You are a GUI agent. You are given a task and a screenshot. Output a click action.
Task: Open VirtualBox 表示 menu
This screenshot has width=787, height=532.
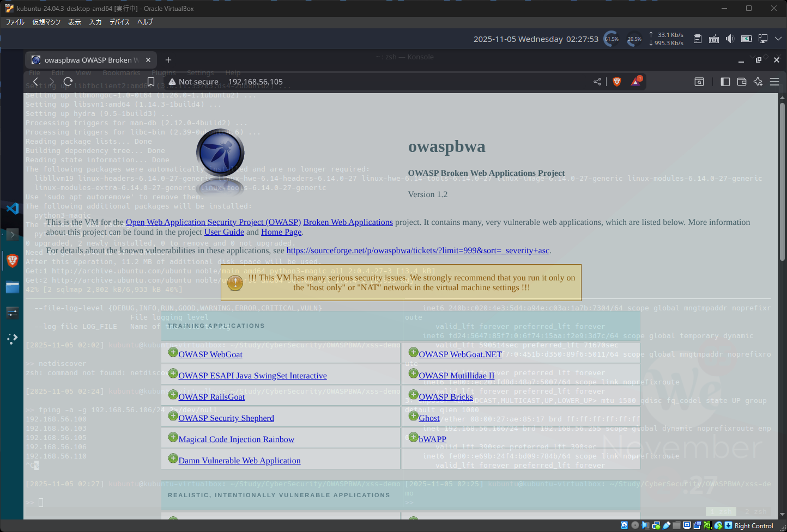click(75, 22)
